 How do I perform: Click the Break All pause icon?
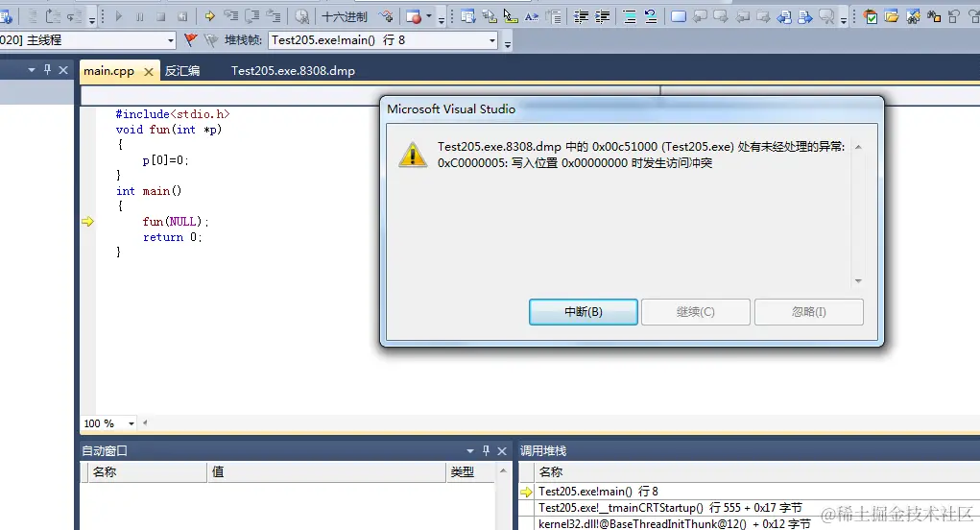140,17
